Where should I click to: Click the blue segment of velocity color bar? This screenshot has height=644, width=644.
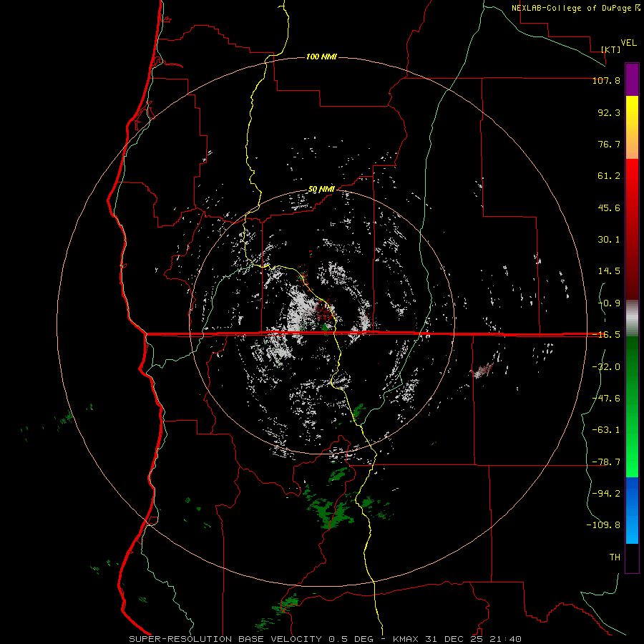[x=632, y=510]
